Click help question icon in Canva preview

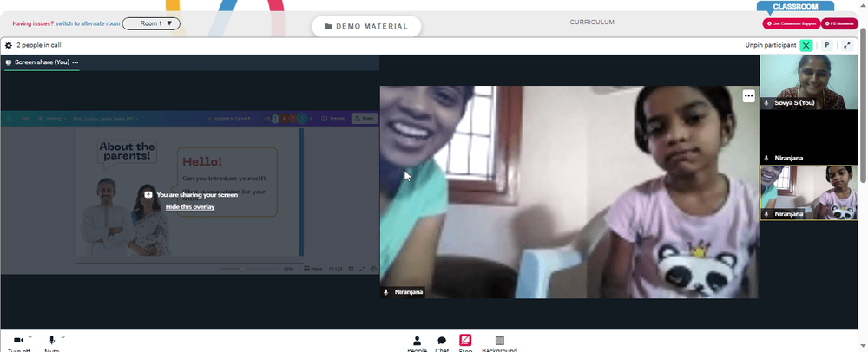[x=373, y=269]
